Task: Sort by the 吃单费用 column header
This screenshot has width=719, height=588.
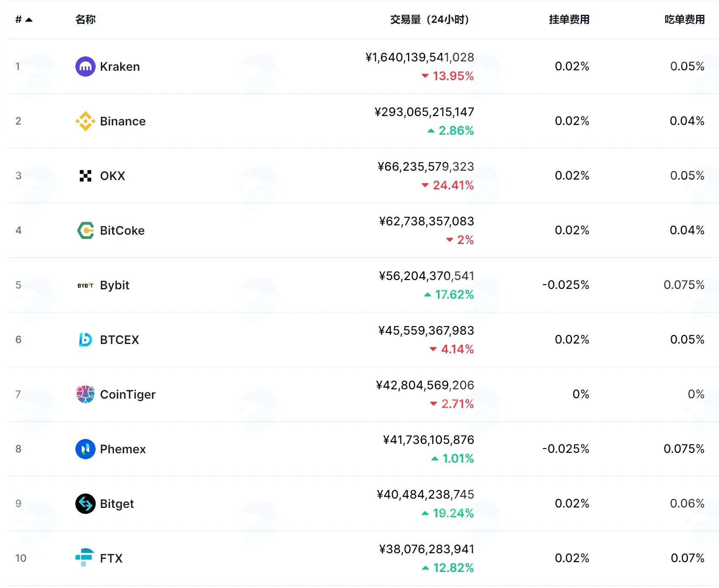Action: pyautogui.click(x=685, y=19)
